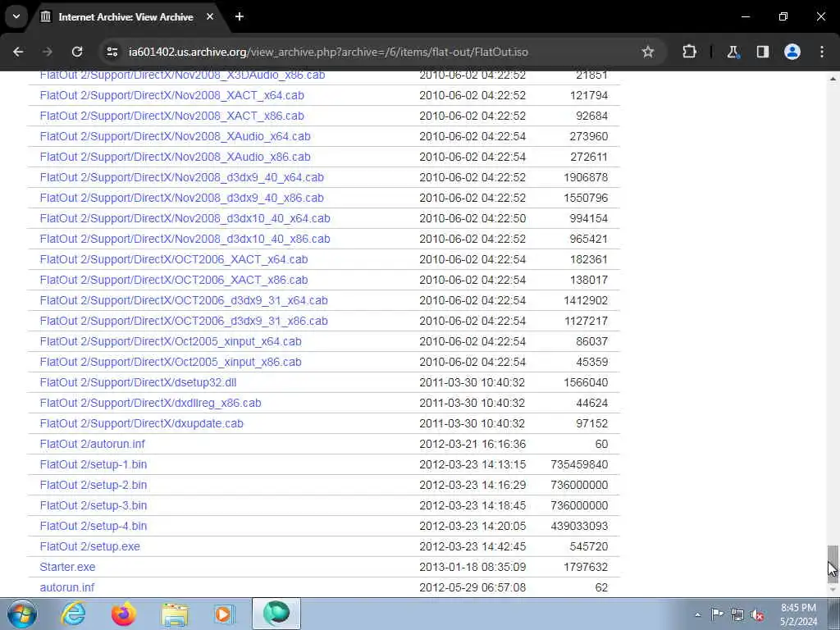This screenshot has height=630, width=840.
Task: Open Chrome Labs flask icon
Action: click(733, 52)
